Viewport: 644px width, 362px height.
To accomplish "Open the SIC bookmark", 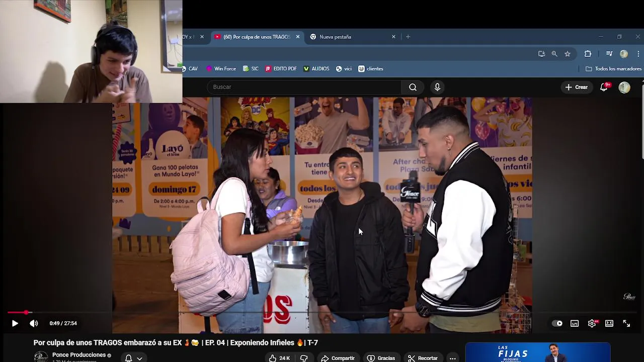I will (x=251, y=69).
